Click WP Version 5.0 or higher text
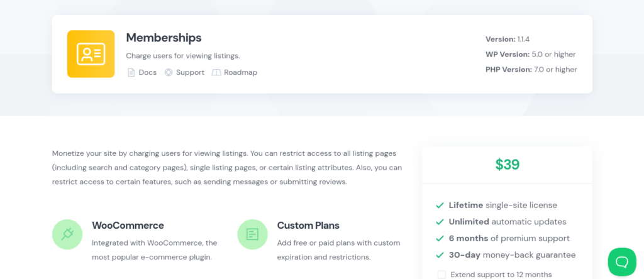Image resolution: width=644 pixels, height=279 pixels. [x=531, y=55]
